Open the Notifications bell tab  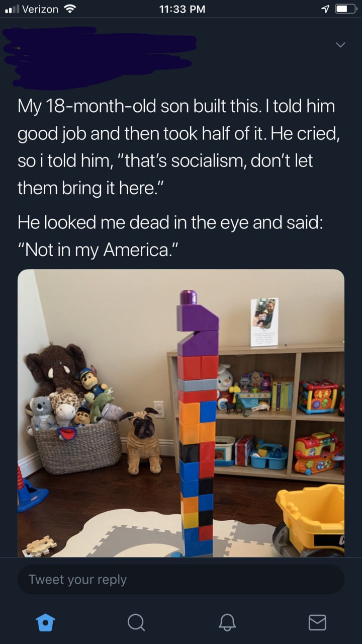click(x=226, y=623)
